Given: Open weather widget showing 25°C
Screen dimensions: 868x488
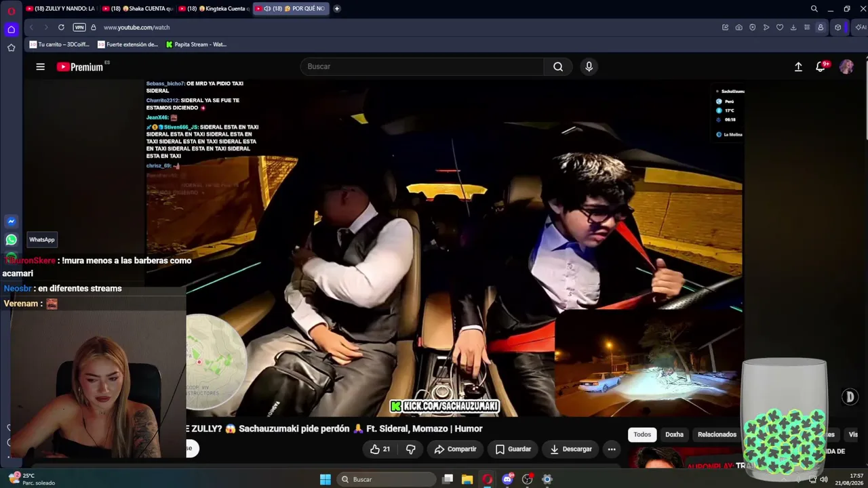Looking at the screenshot, I should tap(32, 479).
